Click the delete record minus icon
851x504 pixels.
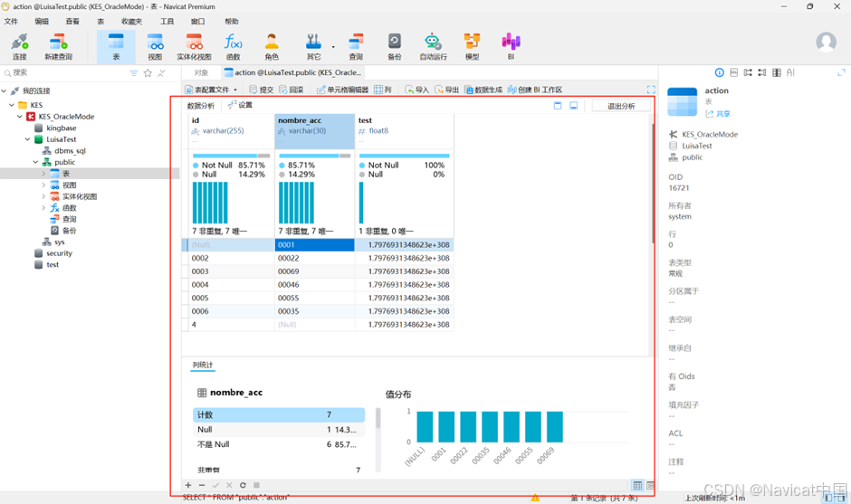202,485
